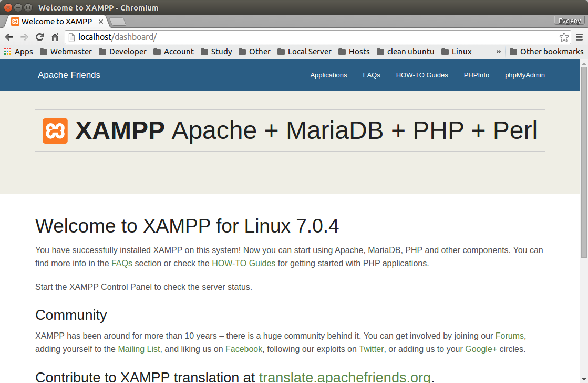Expand hidden bookmarks with the chevron

click(x=498, y=52)
